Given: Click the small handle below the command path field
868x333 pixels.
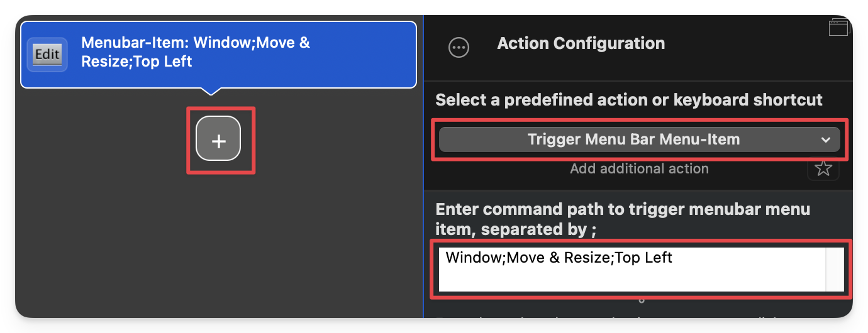Looking at the screenshot, I should 642,300.
